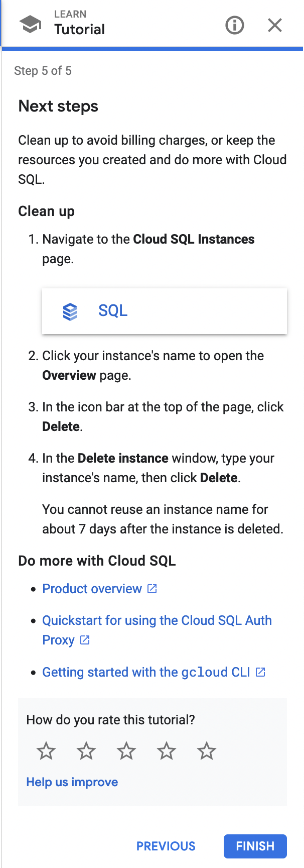Close the Tutorial panel
304x868 pixels.
tap(275, 25)
